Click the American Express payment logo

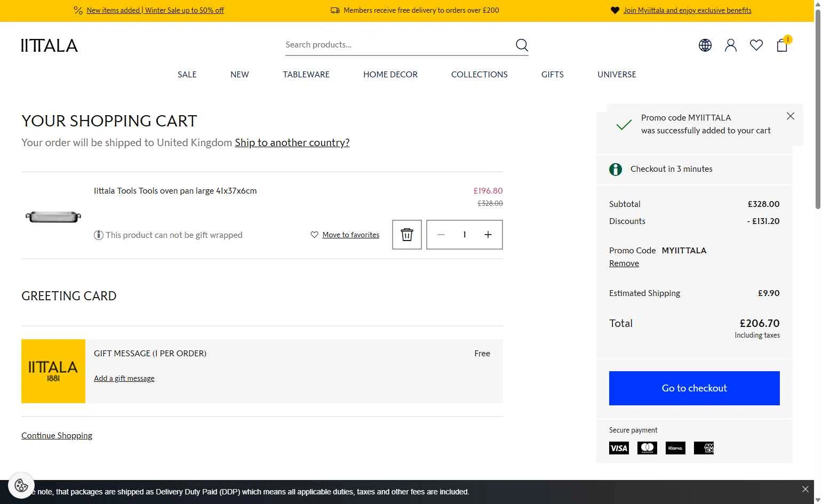point(704,448)
